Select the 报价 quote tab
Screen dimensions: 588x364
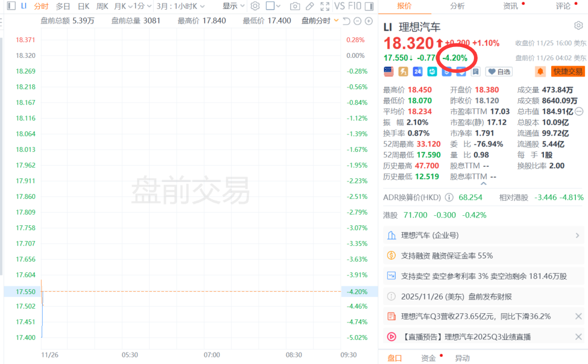click(x=404, y=6)
